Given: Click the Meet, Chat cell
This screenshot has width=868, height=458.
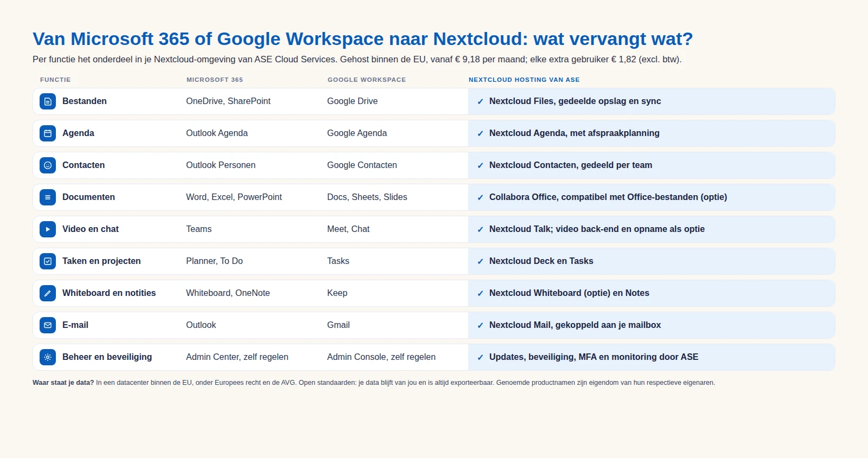Looking at the screenshot, I should click(x=348, y=229).
